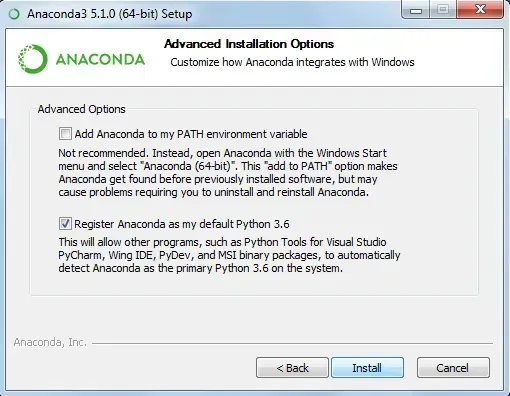Screen dimensions: 510x396
Task: Click 'Customize how Anaconda integrates with Windows' subtitle
Action: pyautogui.click(x=292, y=62)
